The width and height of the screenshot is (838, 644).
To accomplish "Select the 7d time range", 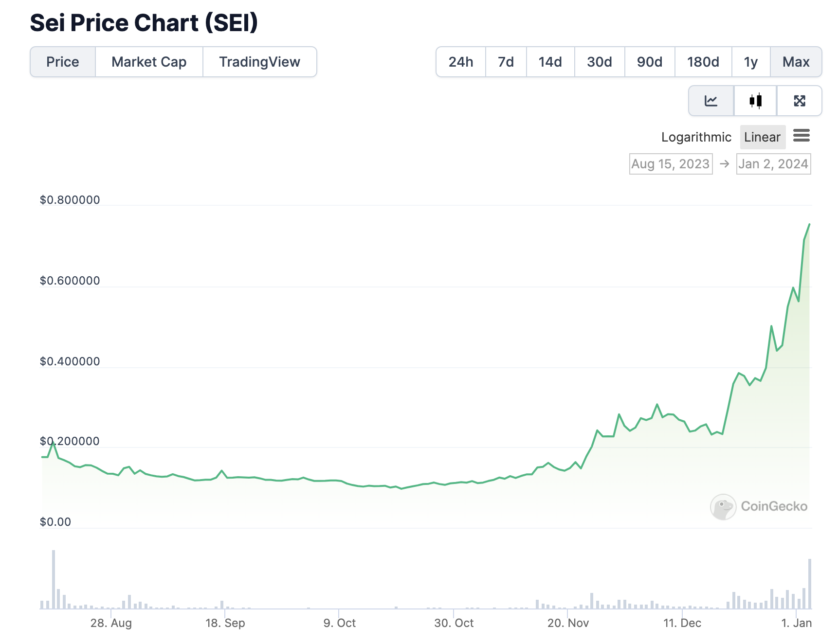I will (x=506, y=62).
